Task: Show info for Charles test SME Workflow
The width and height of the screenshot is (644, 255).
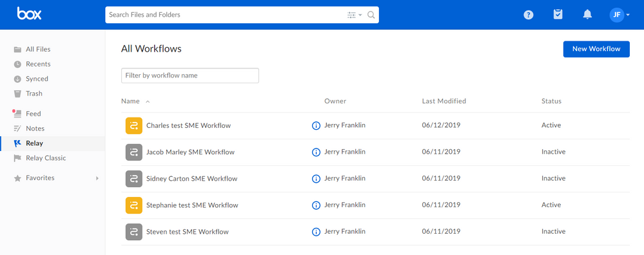Action: pos(316,126)
